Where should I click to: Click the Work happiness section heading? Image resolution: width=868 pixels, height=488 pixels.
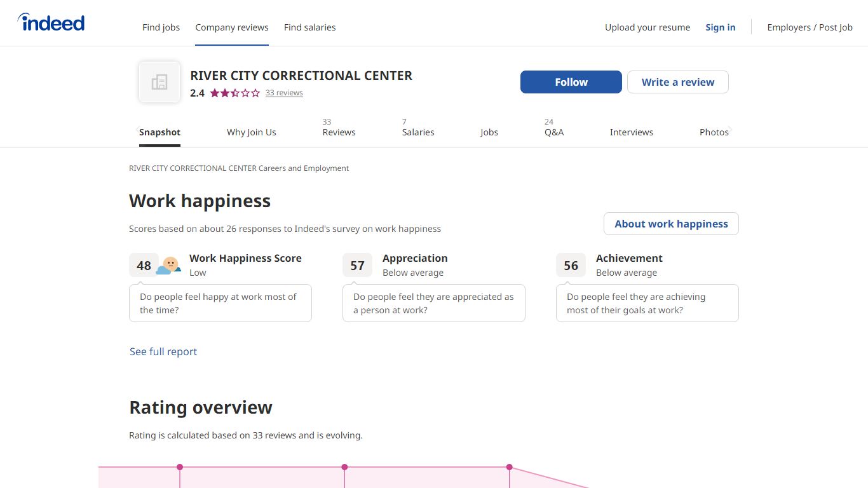[200, 201]
